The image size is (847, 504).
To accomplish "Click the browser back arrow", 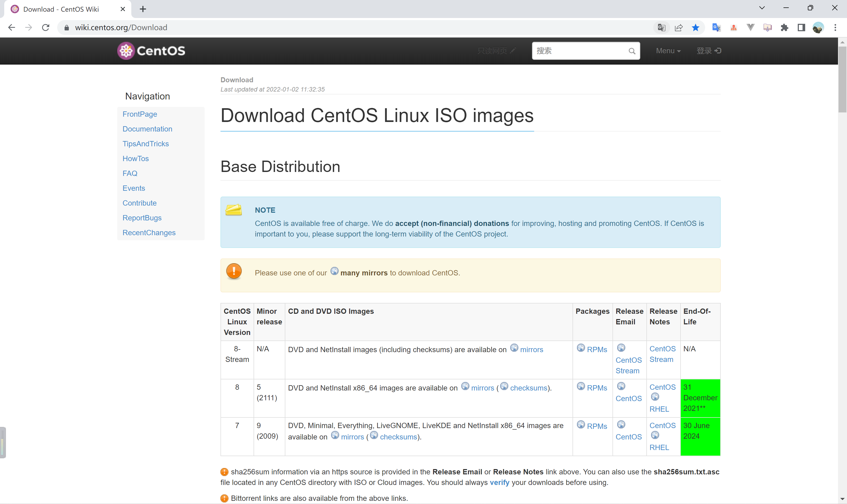I will [x=12, y=28].
